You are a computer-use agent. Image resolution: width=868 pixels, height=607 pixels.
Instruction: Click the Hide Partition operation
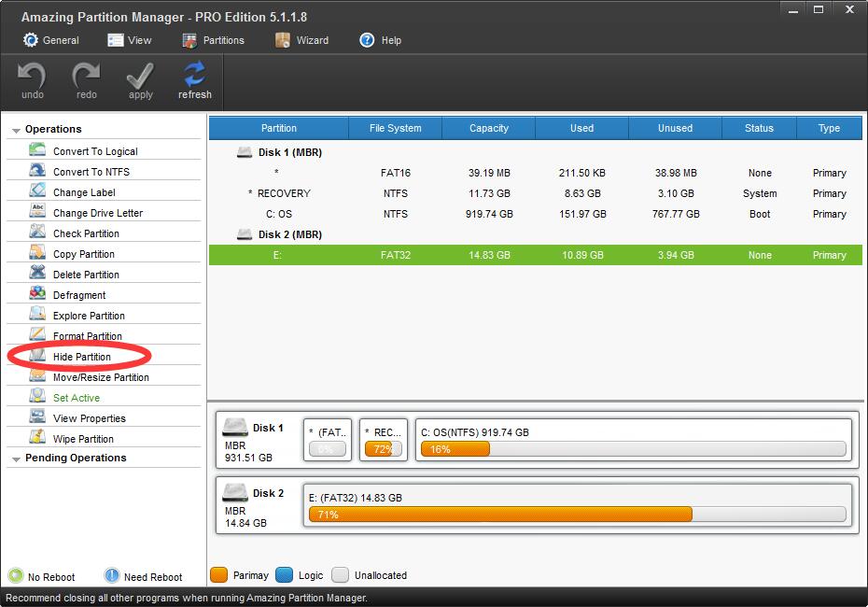pyautogui.click(x=82, y=357)
